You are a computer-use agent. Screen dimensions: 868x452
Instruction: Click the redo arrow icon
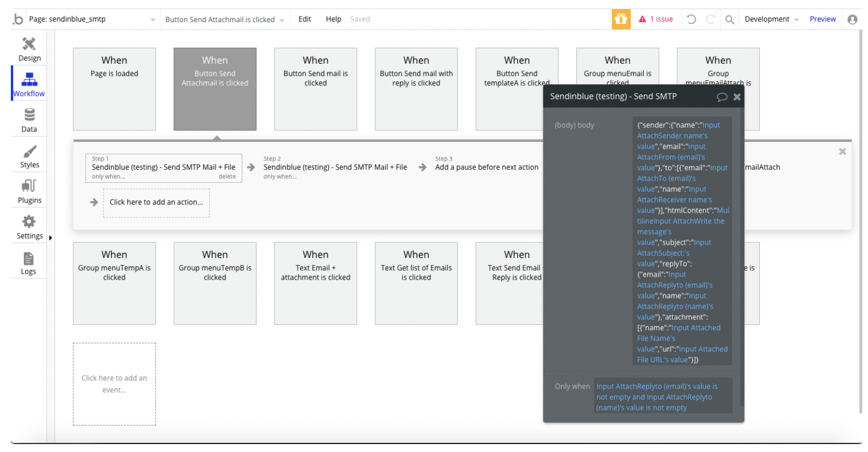point(710,19)
